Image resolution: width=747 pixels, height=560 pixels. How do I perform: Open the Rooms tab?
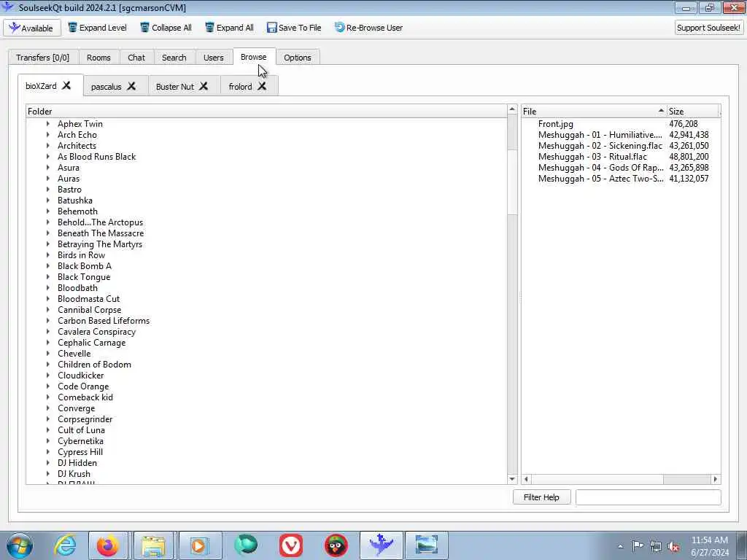[98, 58]
